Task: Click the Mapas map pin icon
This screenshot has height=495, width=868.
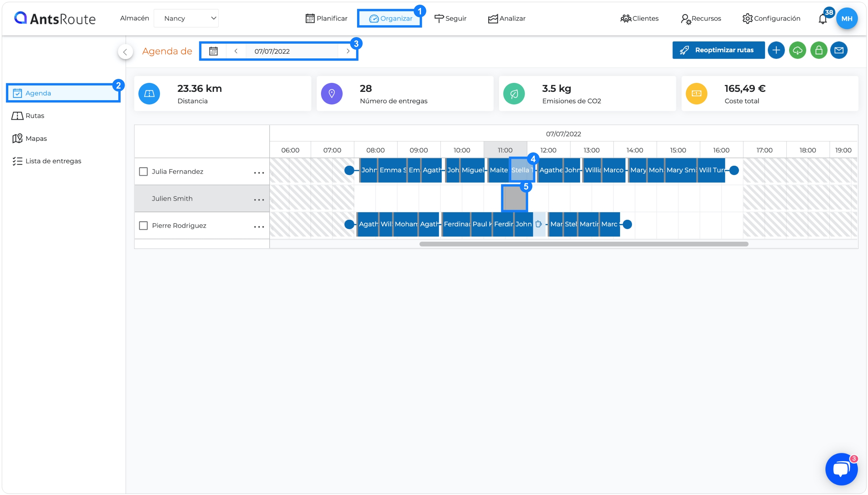Action: click(17, 138)
